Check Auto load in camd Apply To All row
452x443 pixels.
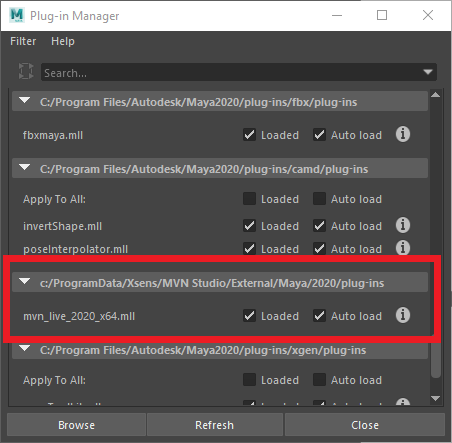[319, 199]
